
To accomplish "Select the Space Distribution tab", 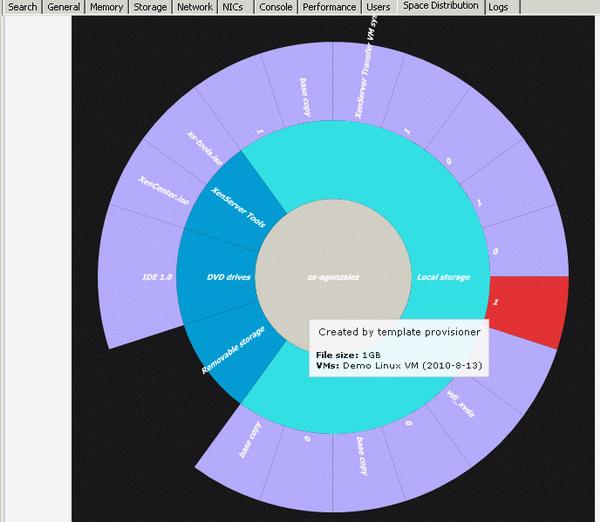I will click(x=441, y=6).
